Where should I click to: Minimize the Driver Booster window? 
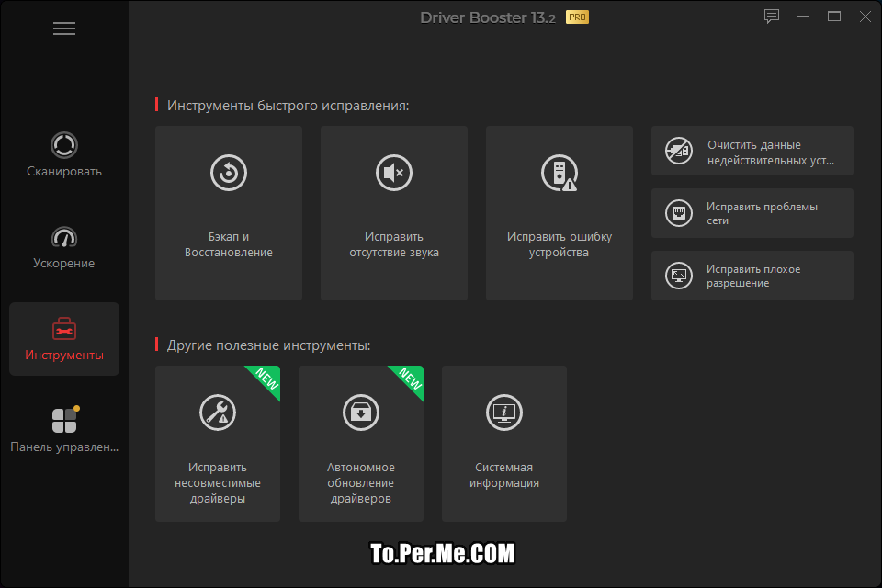[x=803, y=17]
